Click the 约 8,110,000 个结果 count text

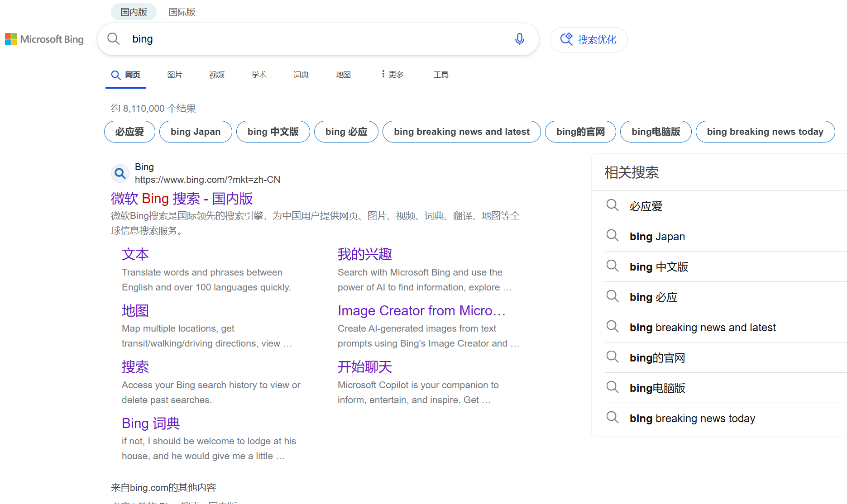(x=153, y=109)
